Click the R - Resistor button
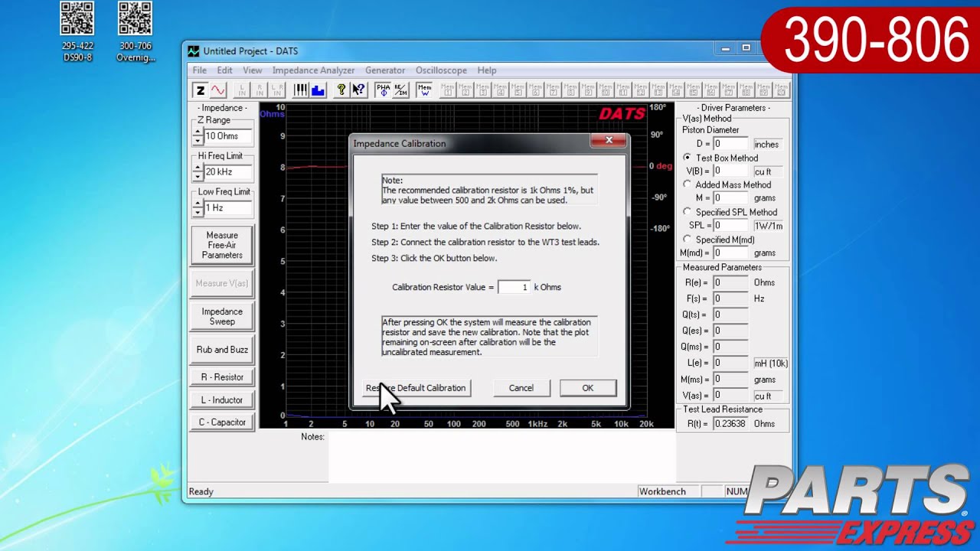The height and width of the screenshot is (551, 980). [x=222, y=377]
